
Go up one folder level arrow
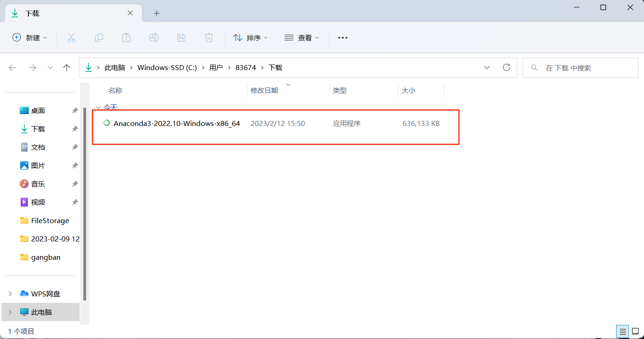coord(66,68)
